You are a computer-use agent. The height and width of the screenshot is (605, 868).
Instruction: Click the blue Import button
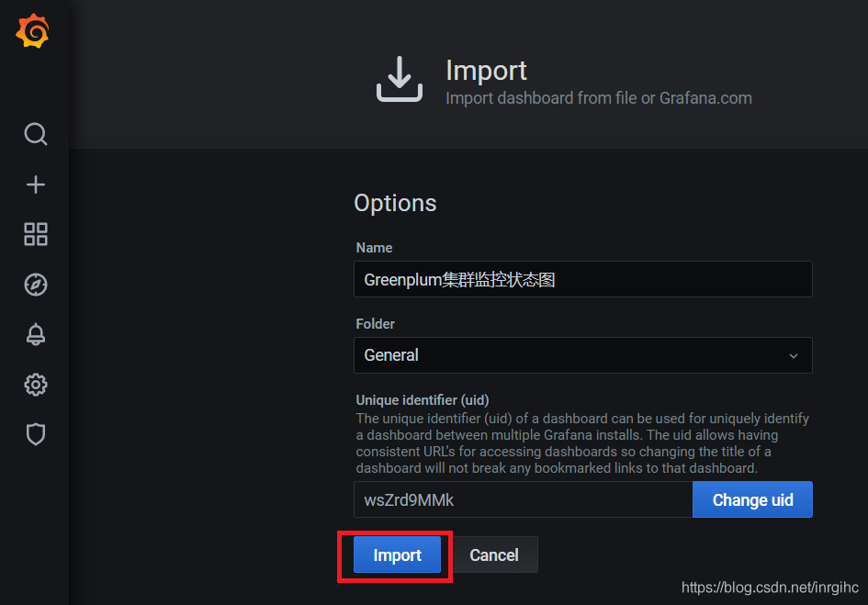(x=397, y=555)
